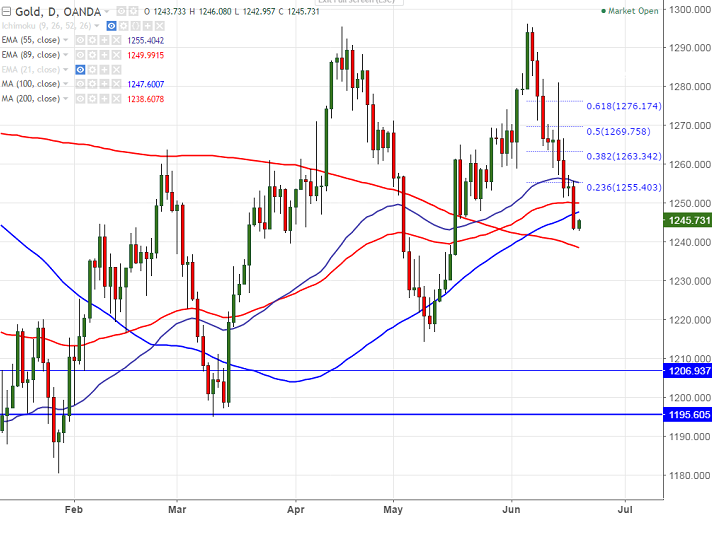Select the faded Ichimoku (9, 26, 52, 26) label

coord(46,26)
